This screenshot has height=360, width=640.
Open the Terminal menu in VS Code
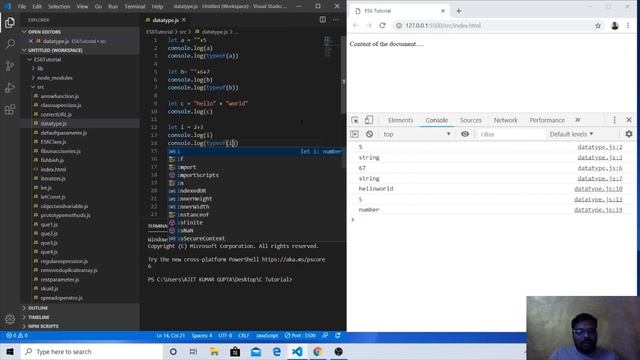coord(135,7)
